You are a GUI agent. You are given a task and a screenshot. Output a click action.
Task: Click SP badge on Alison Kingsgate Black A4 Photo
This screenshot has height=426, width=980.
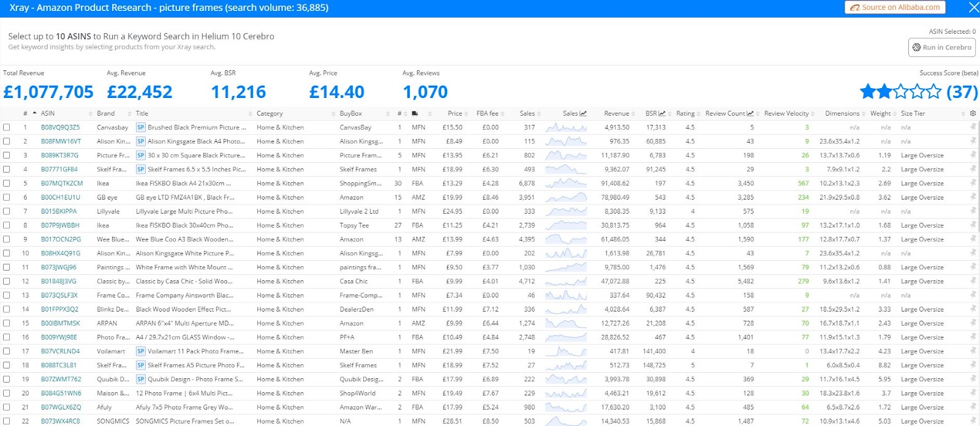tap(141, 141)
